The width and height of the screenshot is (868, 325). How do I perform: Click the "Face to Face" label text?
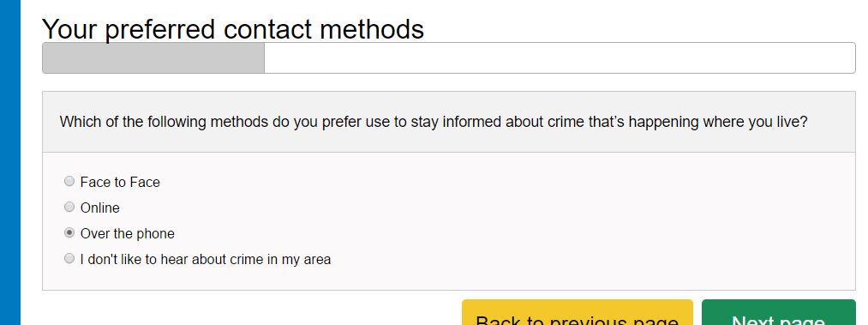[120, 182]
